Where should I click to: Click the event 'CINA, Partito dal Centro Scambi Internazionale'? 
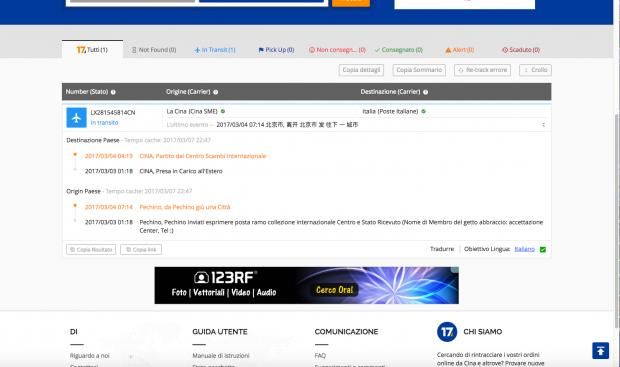click(x=203, y=156)
